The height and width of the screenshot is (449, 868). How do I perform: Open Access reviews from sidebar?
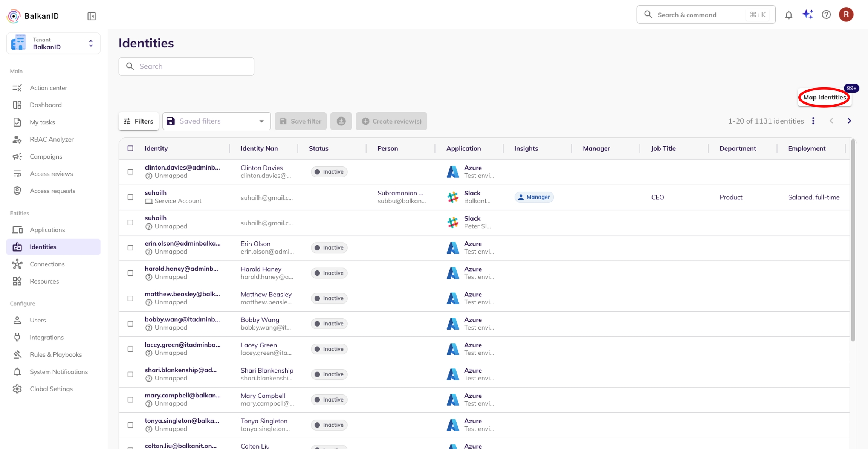pos(51,174)
